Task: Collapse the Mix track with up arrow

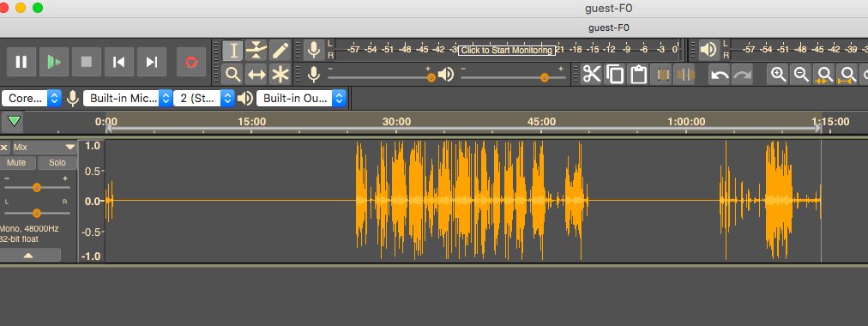Action: coord(29,255)
